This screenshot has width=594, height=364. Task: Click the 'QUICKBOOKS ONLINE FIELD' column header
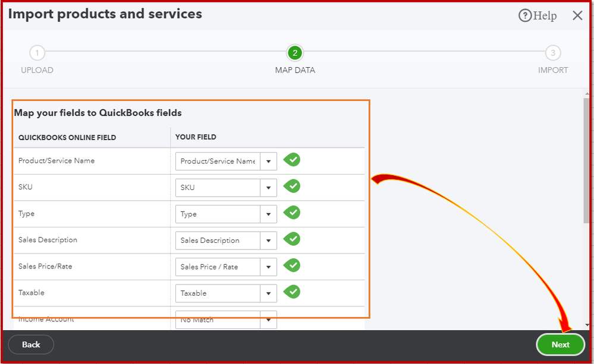(x=67, y=137)
